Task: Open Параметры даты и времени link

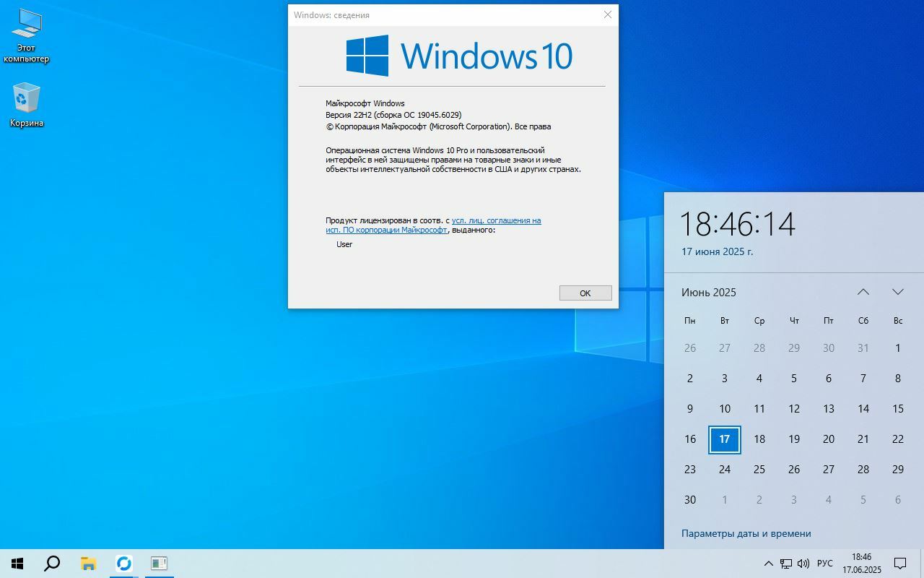Action: pos(746,533)
